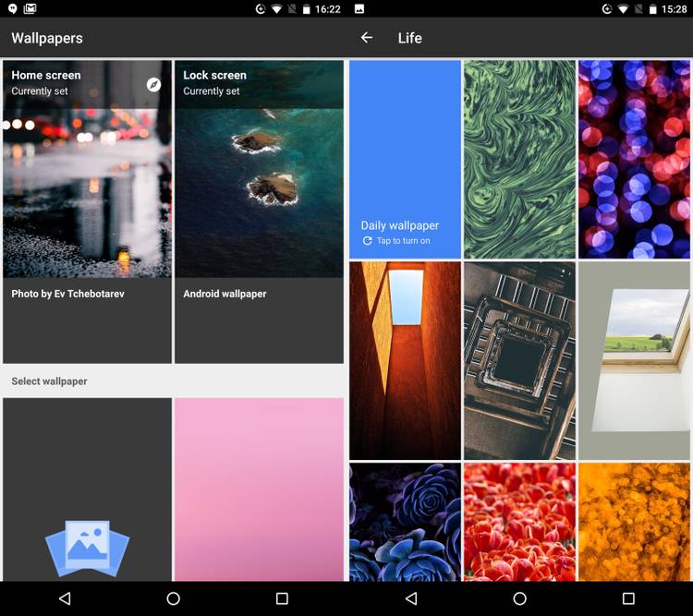
Task: Open the Hangouts notification icon in status bar
Action: 13,8
